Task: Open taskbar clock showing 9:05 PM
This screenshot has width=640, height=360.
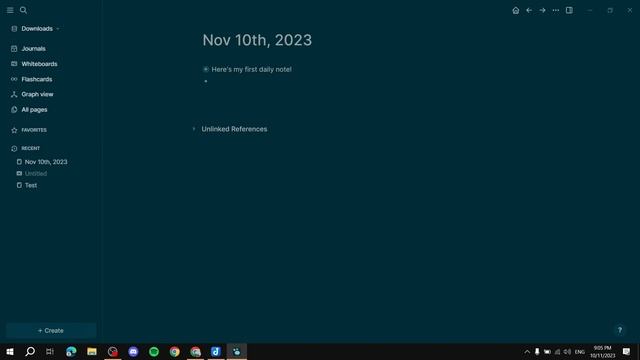Action: [602, 352]
